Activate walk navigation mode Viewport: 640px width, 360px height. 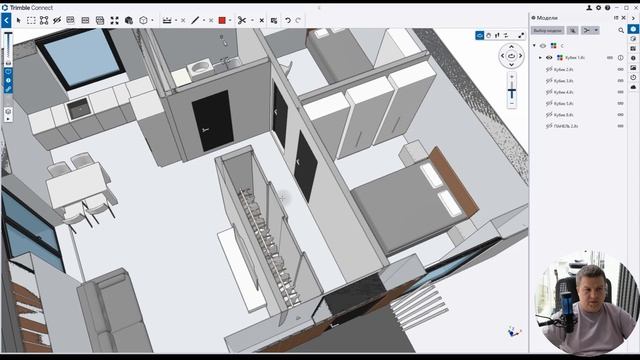tap(497, 36)
